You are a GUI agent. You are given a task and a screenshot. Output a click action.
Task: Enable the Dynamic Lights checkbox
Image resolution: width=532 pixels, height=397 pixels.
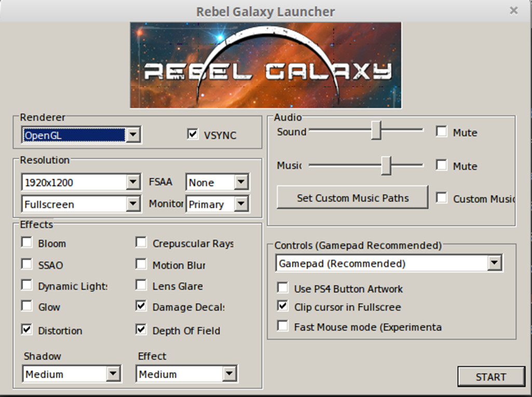tap(26, 285)
